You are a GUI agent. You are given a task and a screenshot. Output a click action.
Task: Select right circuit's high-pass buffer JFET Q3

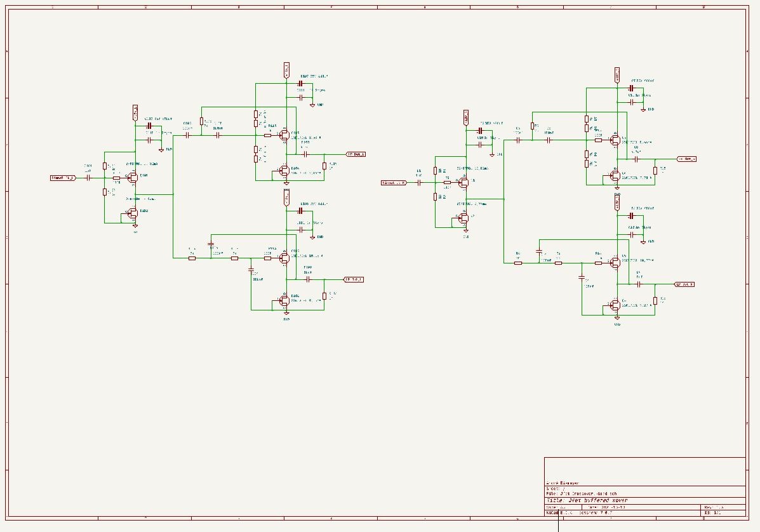tap(615, 140)
